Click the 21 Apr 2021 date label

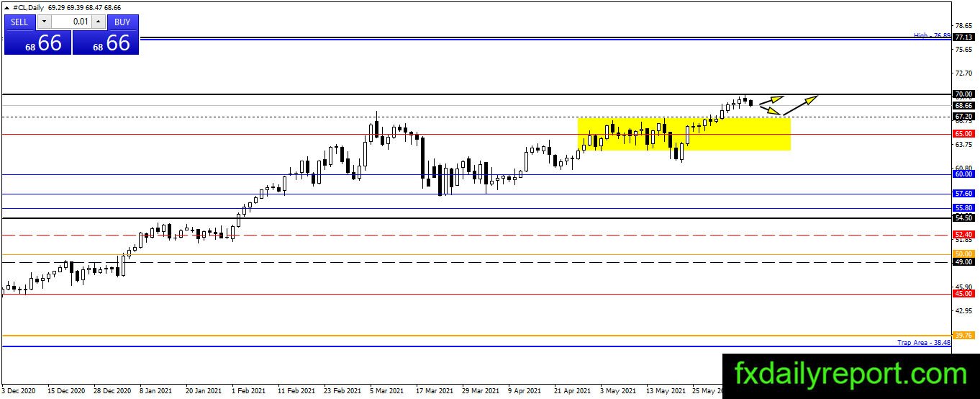point(572,391)
